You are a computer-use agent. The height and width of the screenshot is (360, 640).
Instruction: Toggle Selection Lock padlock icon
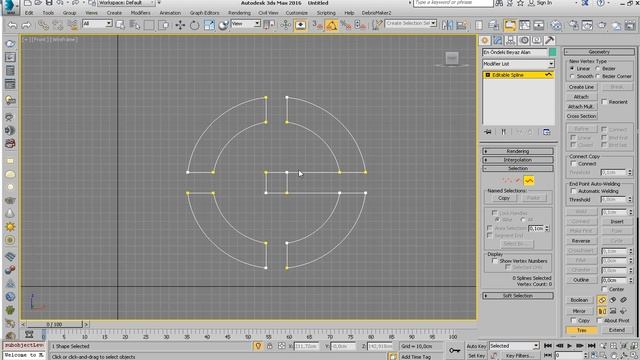pyautogui.click(x=269, y=346)
